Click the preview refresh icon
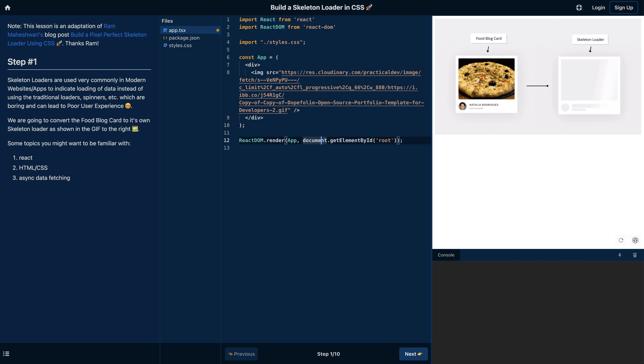 (x=621, y=240)
